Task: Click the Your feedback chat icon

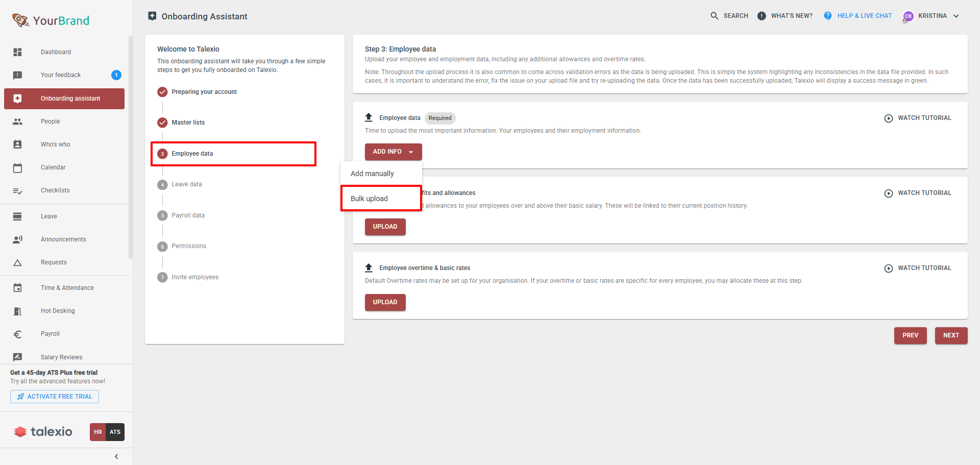Action: (17, 75)
